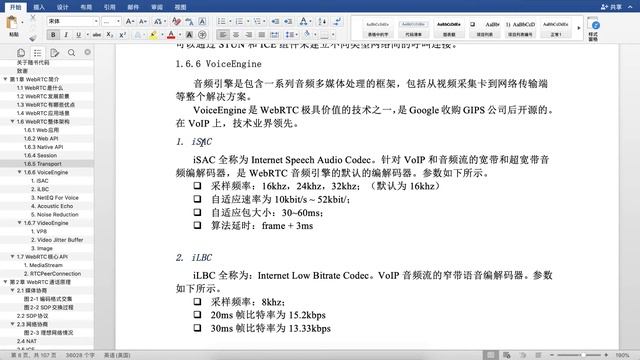This screenshot has width=640, height=360.
Task: Click the Cut scissors icon
Action: click(x=33, y=19)
